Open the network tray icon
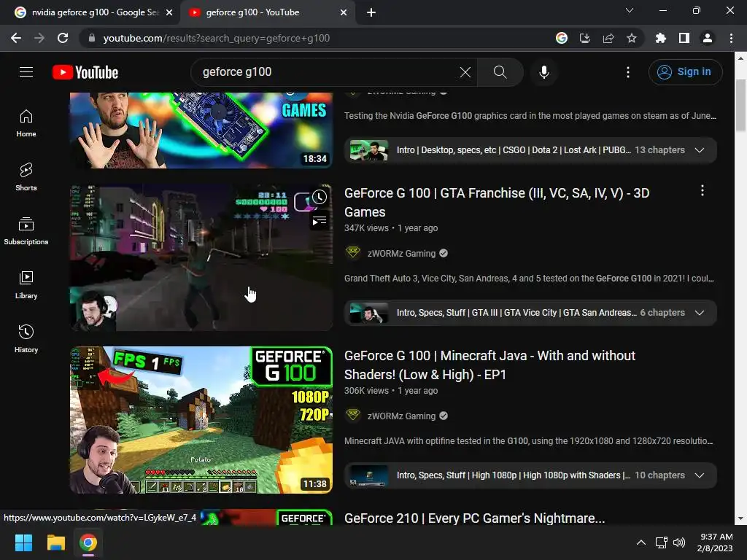 pyautogui.click(x=661, y=542)
